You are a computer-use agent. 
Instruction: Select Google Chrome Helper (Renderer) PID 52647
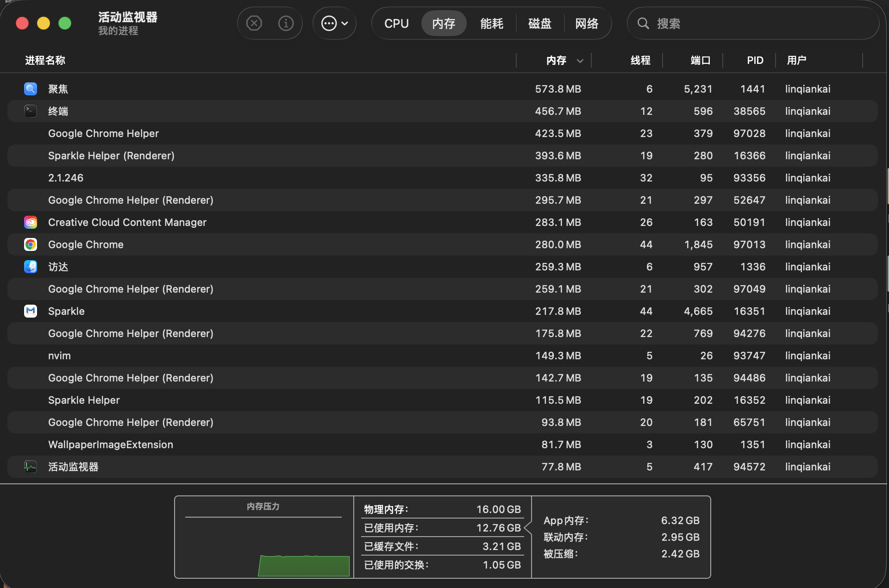[x=442, y=200]
